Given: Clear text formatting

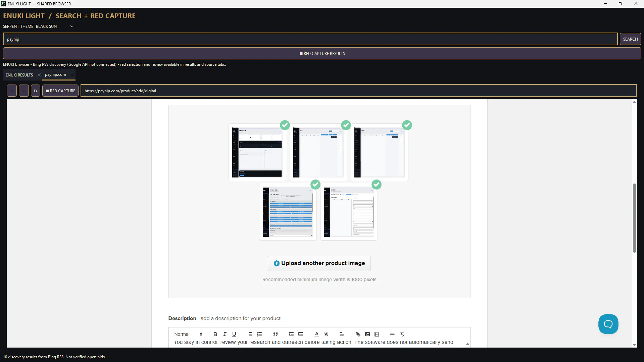Looking at the screenshot, I should point(402,334).
